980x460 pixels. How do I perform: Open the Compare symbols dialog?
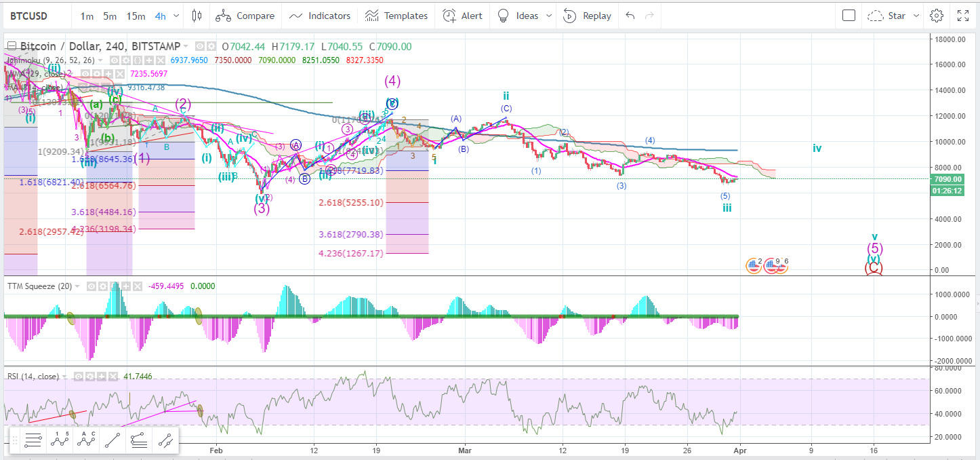[x=246, y=16]
